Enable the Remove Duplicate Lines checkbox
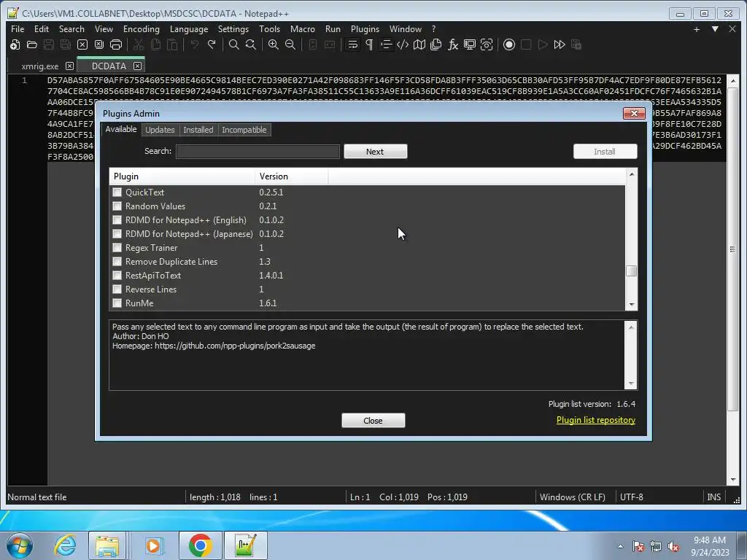The height and width of the screenshot is (560, 747). tap(117, 262)
